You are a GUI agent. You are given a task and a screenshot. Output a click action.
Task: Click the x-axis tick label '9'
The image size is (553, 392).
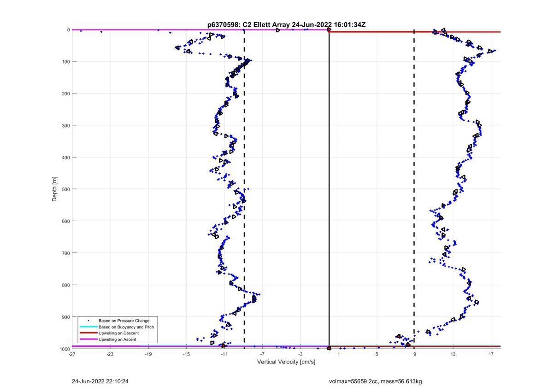click(415, 354)
